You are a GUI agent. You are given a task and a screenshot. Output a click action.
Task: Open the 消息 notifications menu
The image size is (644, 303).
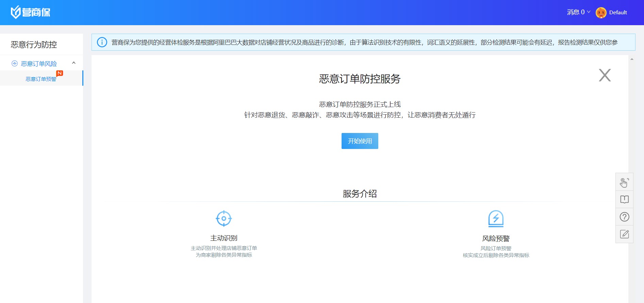point(578,12)
